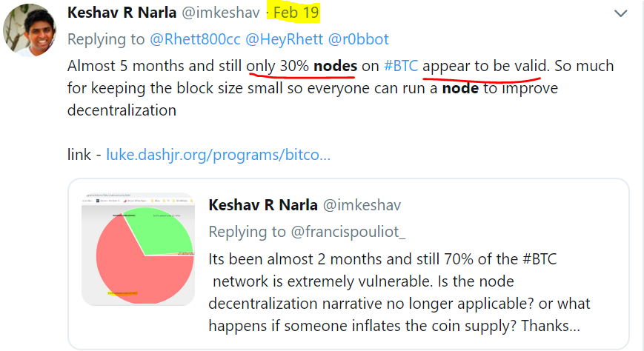
Task: Follow the luke.dashjr.org programs link
Action: 218,155
